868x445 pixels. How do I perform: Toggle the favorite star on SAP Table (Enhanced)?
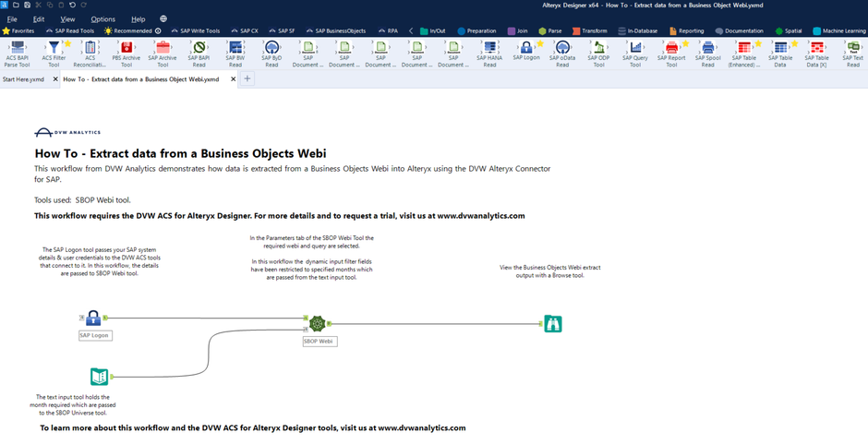[x=758, y=43]
